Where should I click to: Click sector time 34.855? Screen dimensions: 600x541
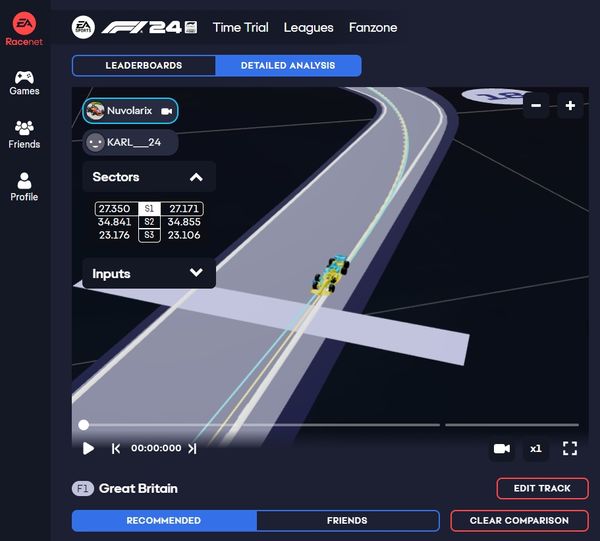click(x=184, y=222)
